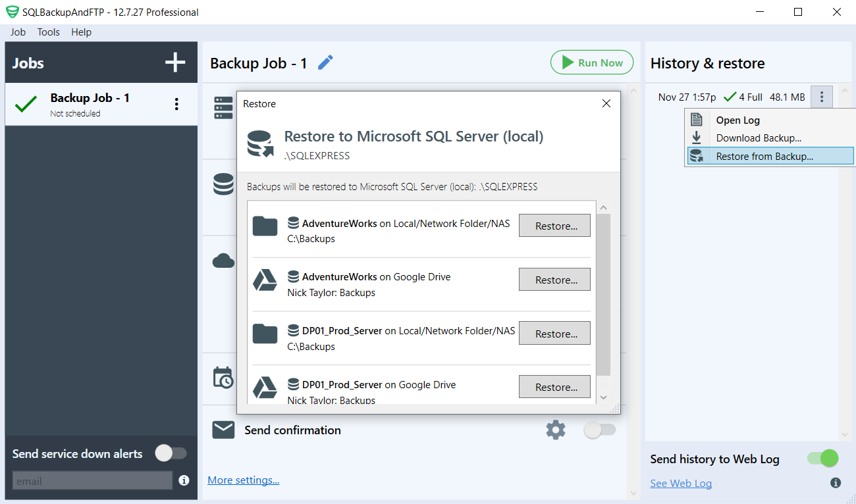The image size is (856, 504).
Task: Open the Tools menu
Action: coord(48,32)
